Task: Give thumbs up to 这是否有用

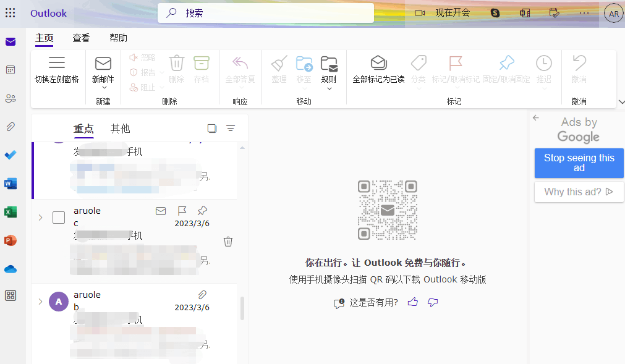Action: coord(413,302)
